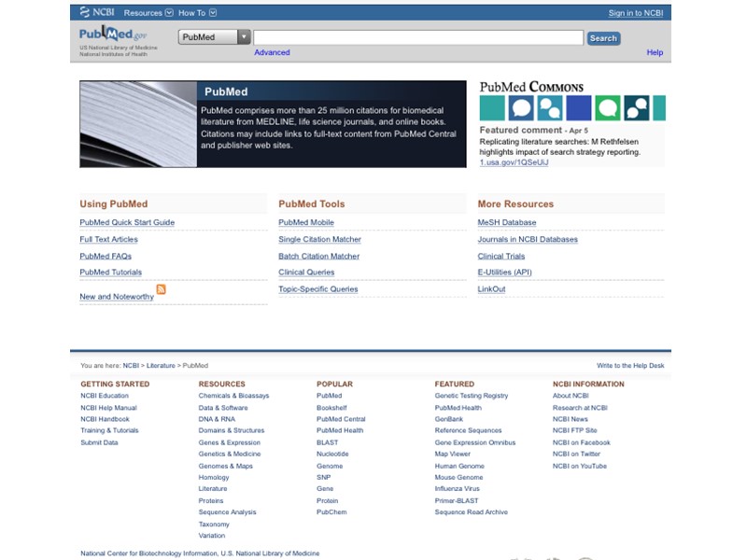The image size is (747, 560).
Task: Click the first teal PubMed Commons tile
Action: pyautogui.click(x=492, y=107)
